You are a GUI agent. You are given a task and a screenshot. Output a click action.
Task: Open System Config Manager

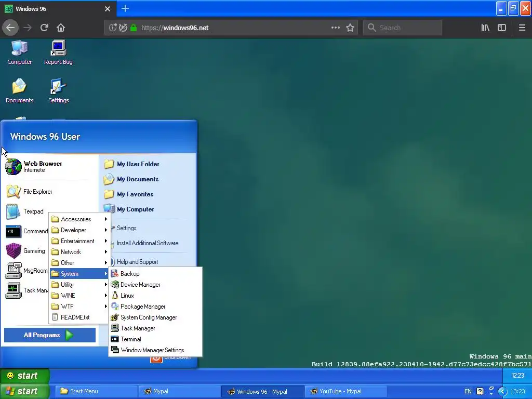pyautogui.click(x=155, y=317)
